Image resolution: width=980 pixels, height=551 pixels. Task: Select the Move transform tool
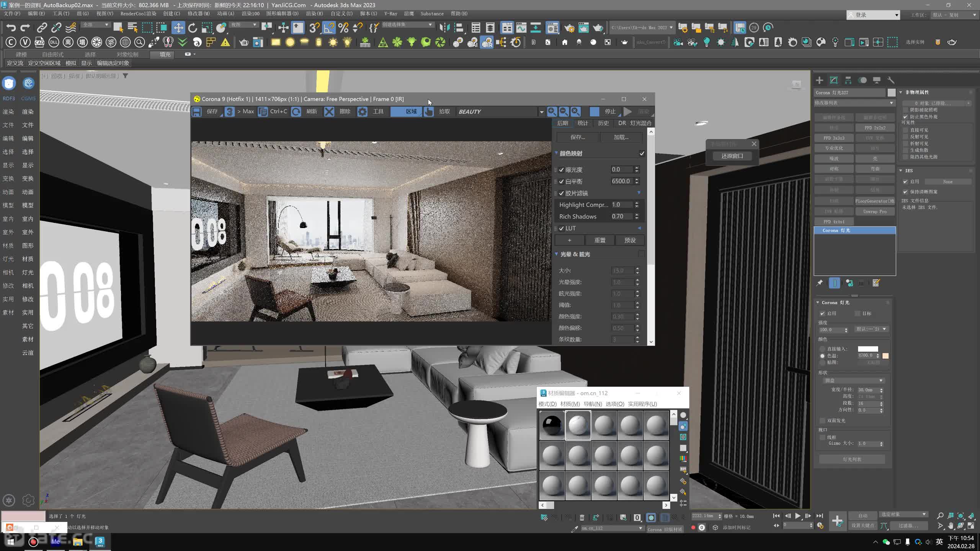point(178,28)
